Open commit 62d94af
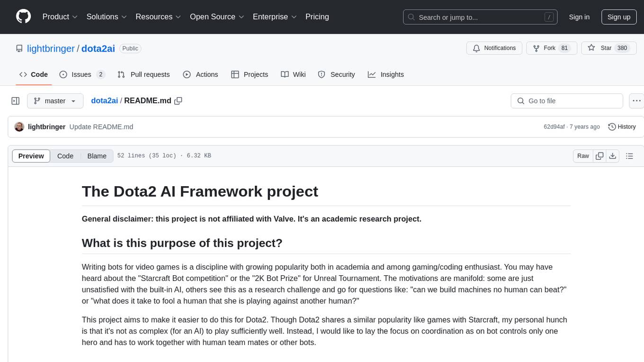Screen dimensions: 644x362 [x=554, y=127]
